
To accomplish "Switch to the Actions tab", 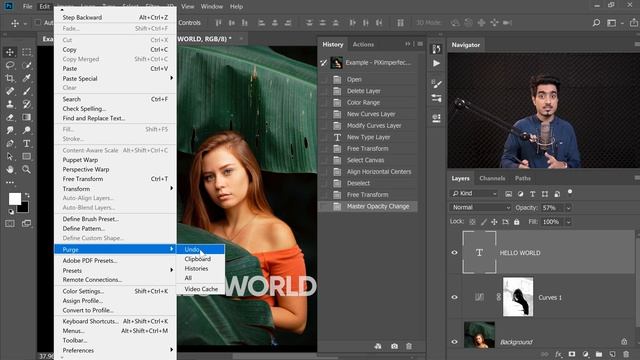I will [363, 44].
